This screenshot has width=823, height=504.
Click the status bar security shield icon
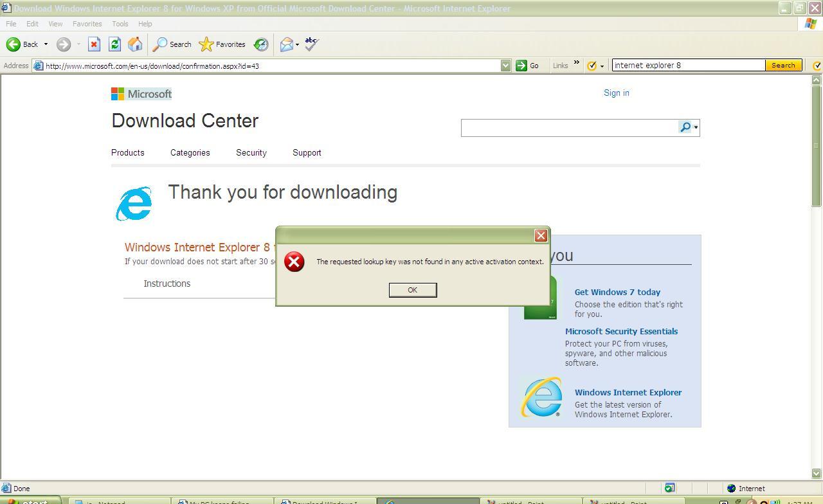[x=669, y=488]
